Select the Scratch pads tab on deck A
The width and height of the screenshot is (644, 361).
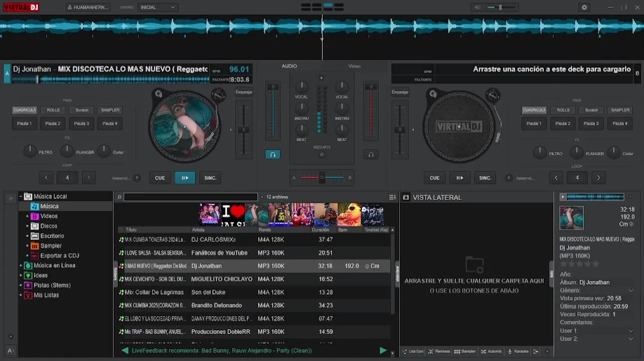pyautogui.click(x=82, y=110)
